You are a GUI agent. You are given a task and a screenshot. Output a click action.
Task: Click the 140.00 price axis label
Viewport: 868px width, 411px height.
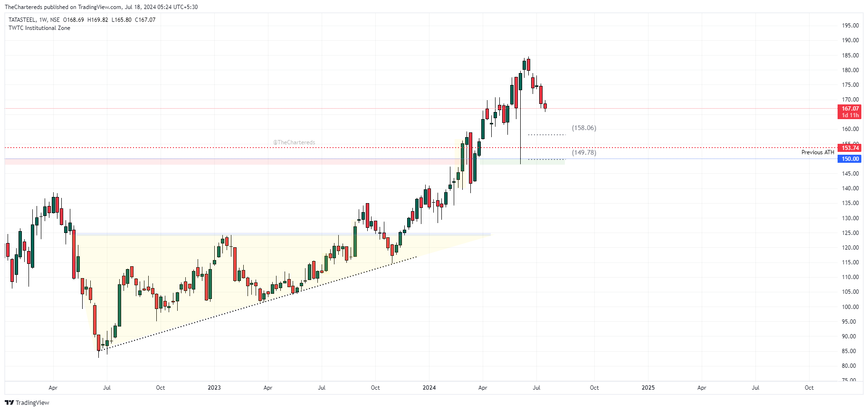click(850, 188)
